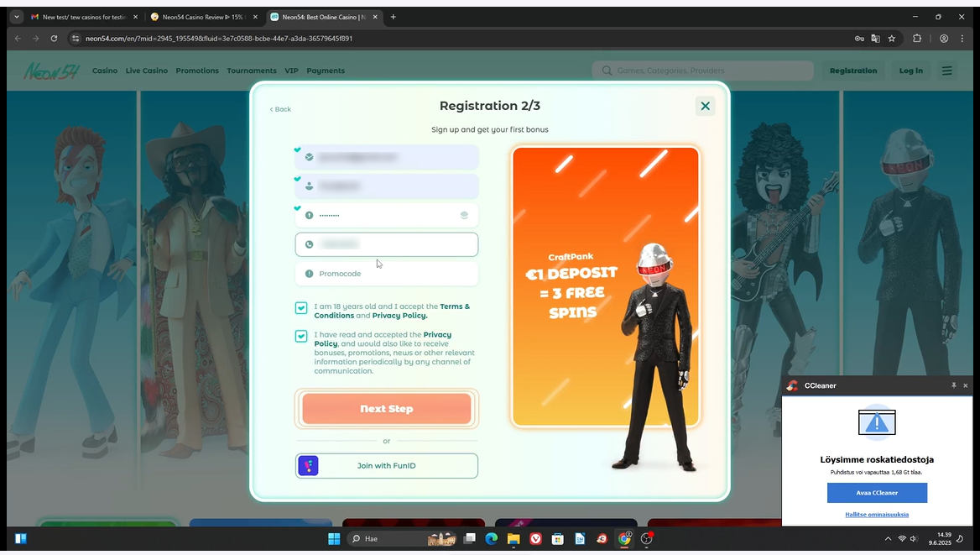Image resolution: width=980 pixels, height=555 pixels.
Task: Click the volume speaker tray icon
Action: click(913, 539)
